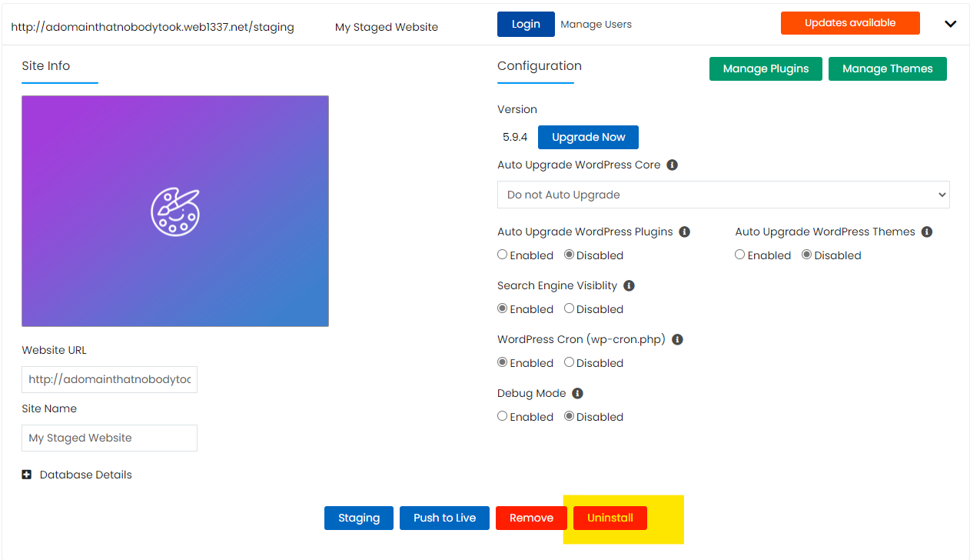Open the Auto Upgrade WordPress Core dropdown

(723, 195)
